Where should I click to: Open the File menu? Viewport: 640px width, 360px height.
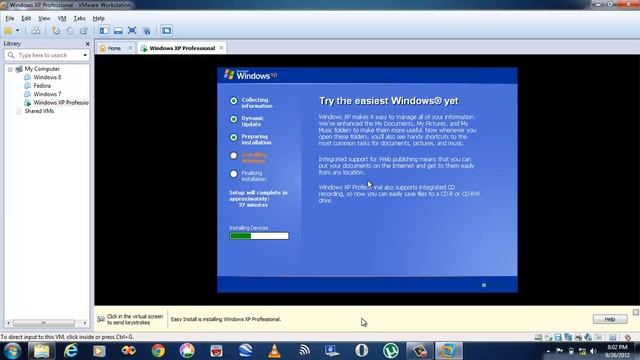pos(10,18)
